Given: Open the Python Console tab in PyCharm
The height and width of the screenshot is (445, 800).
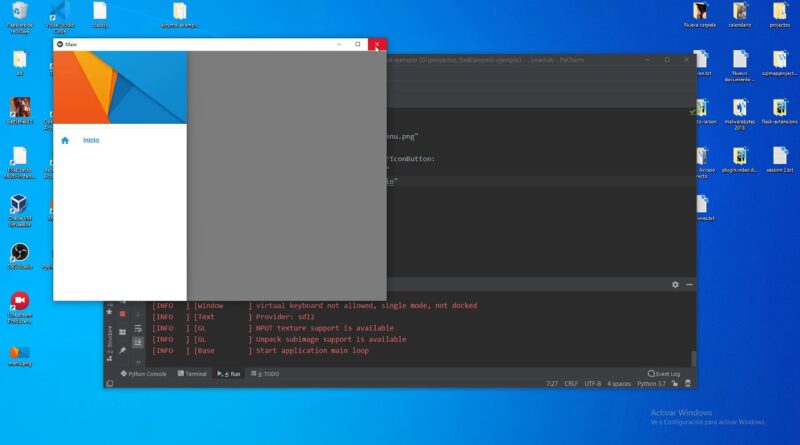Looking at the screenshot, I should (143, 374).
